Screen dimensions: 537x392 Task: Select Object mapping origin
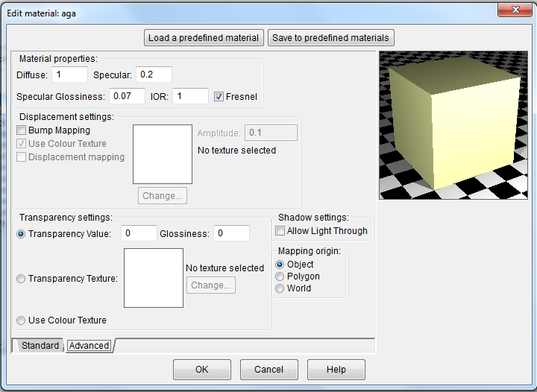[280, 265]
